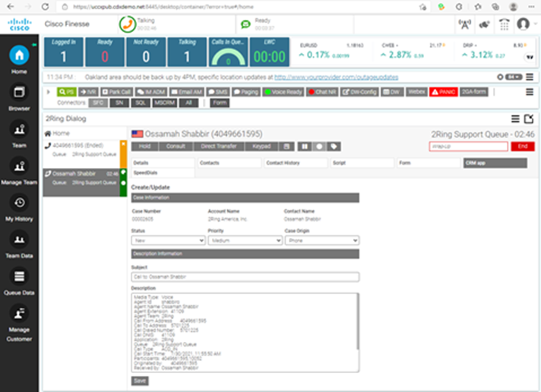Open the call Keypad
Screen dimensions: 541x392
tap(261, 147)
